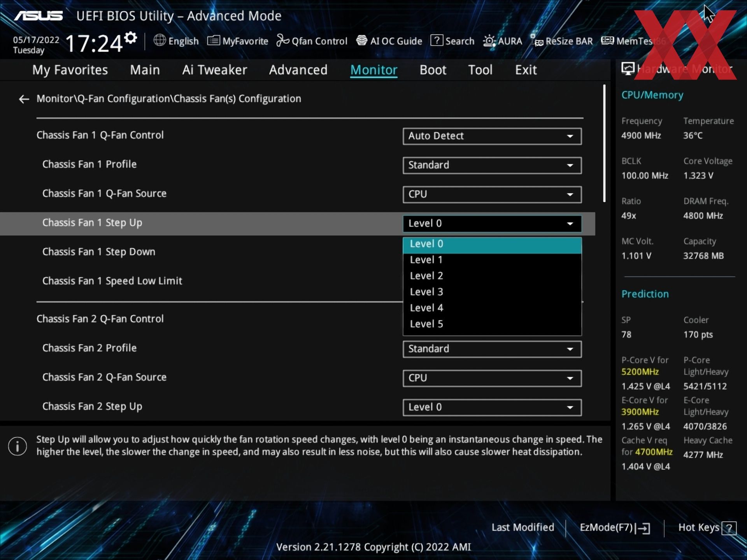The height and width of the screenshot is (560, 747).
Task: Open the MyFavorite list icon
Action: (x=213, y=40)
